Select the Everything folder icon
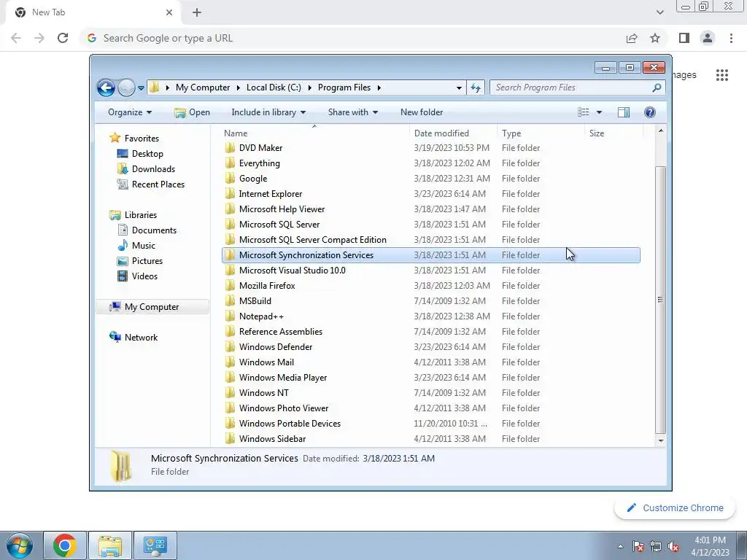Viewport: 747px width, 560px height. pos(230,163)
